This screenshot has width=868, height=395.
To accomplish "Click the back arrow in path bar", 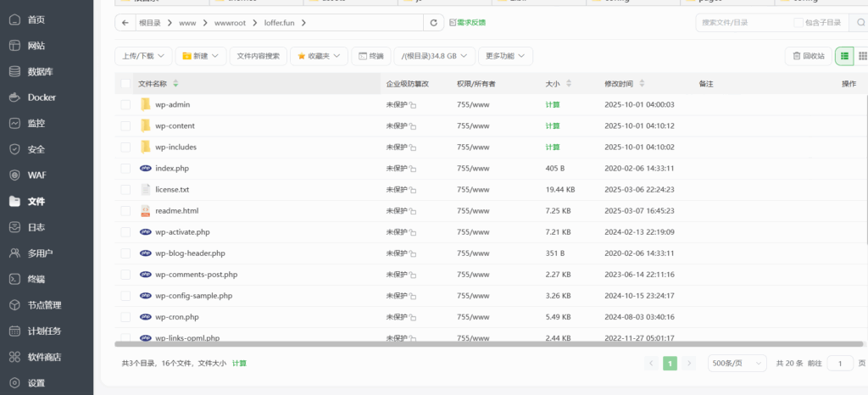I will point(125,23).
